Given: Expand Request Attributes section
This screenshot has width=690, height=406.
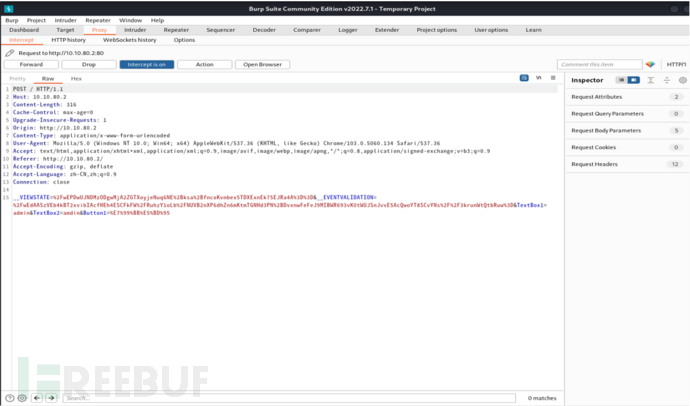Looking at the screenshot, I should click(627, 97).
